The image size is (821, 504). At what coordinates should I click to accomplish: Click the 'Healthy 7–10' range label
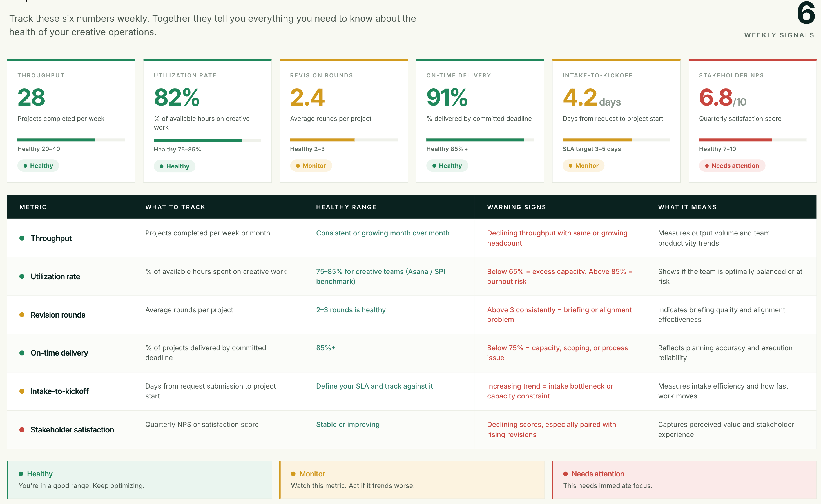pyautogui.click(x=717, y=149)
